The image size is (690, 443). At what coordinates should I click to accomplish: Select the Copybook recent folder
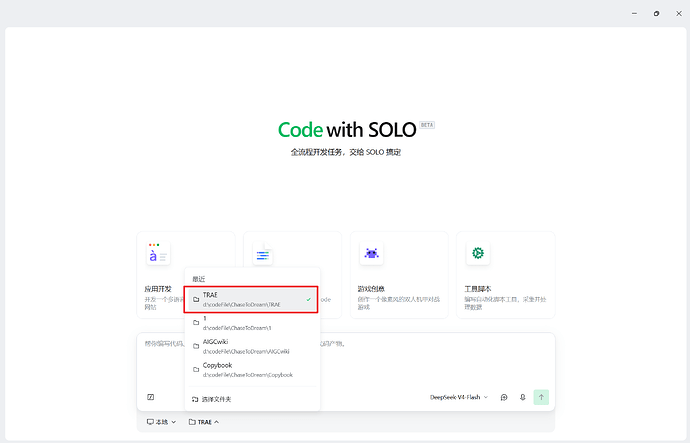(x=251, y=370)
